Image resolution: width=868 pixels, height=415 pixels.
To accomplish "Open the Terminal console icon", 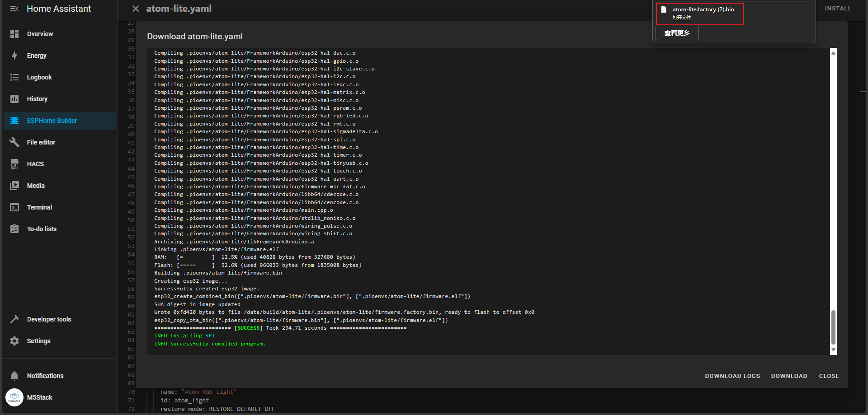I will point(14,207).
